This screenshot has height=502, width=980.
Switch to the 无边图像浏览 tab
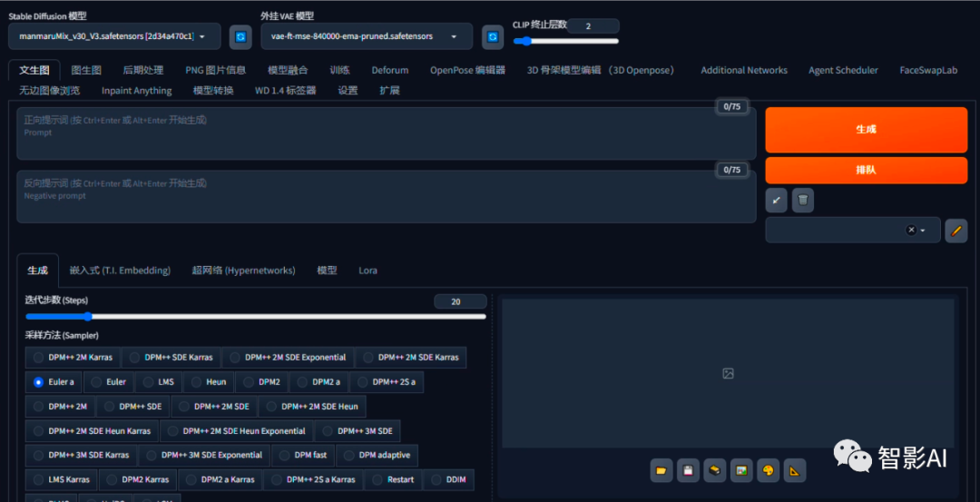(49, 91)
